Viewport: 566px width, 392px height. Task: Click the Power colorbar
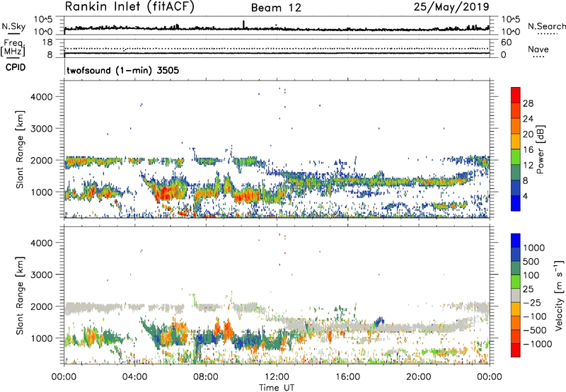tap(516, 149)
